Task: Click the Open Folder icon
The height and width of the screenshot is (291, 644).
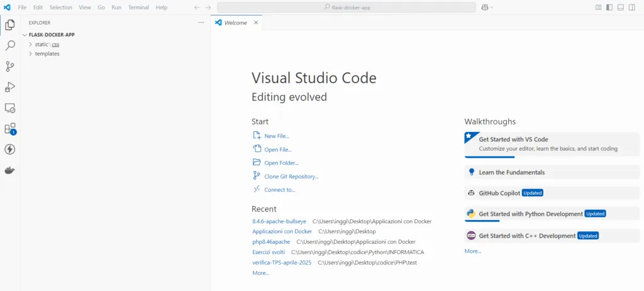Action: pos(257,162)
